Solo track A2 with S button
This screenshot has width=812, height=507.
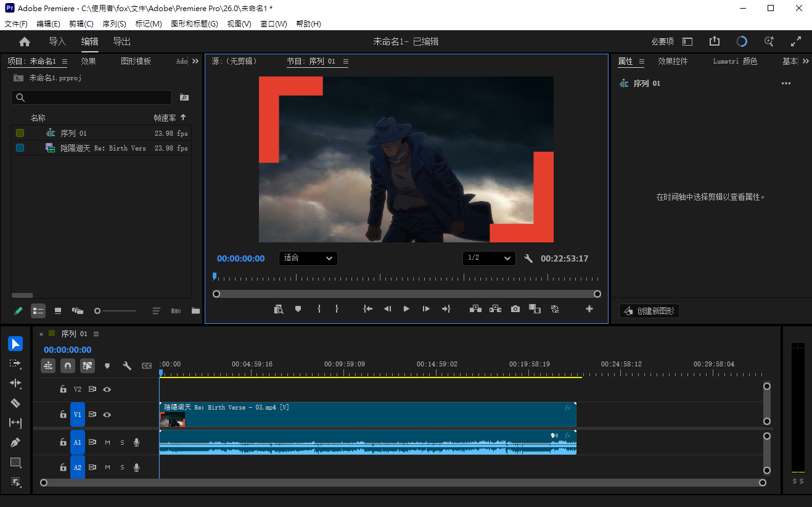tap(122, 468)
